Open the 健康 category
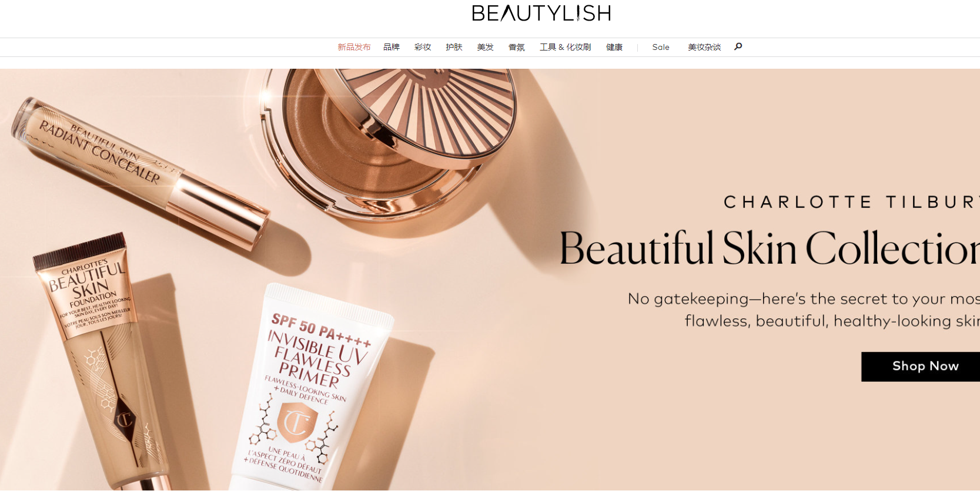The height and width of the screenshot is (494, 980). tap(614, 47)
